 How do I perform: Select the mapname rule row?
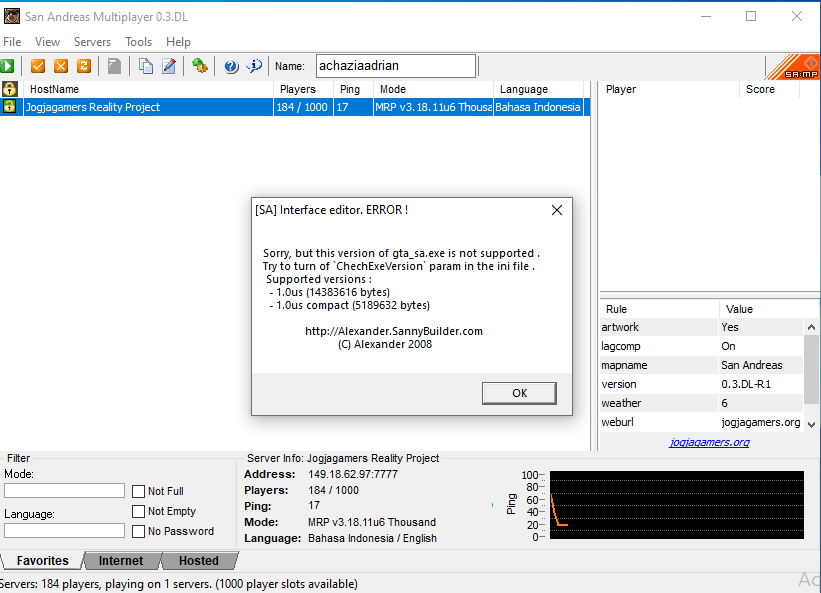coord(702,365)
